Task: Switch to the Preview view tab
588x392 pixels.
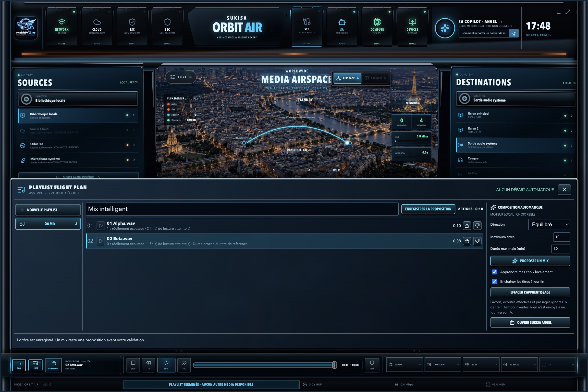Action: (376, 78)
